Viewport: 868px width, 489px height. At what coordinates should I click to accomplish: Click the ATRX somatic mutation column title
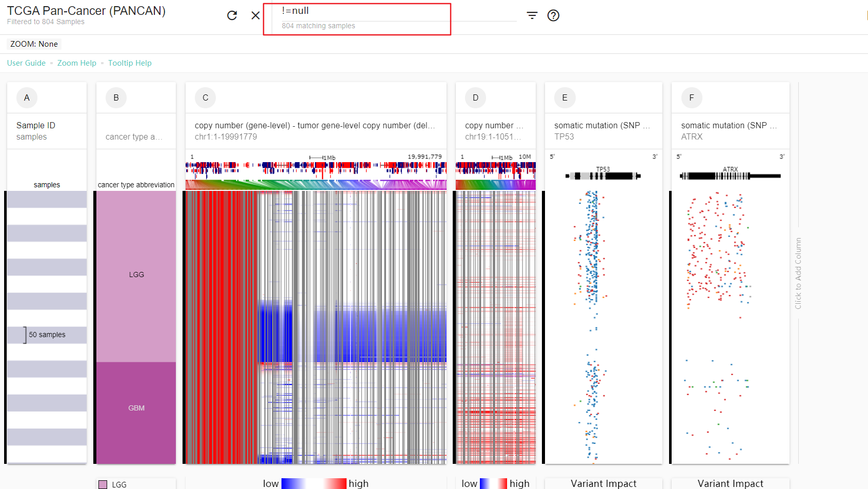pyautogui.click(x=729, y=125)
